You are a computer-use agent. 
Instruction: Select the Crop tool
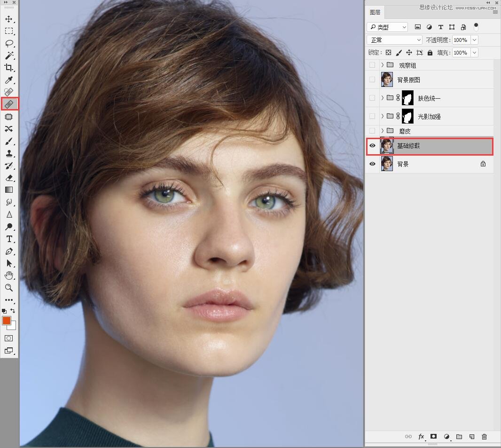tap(9, 67)
